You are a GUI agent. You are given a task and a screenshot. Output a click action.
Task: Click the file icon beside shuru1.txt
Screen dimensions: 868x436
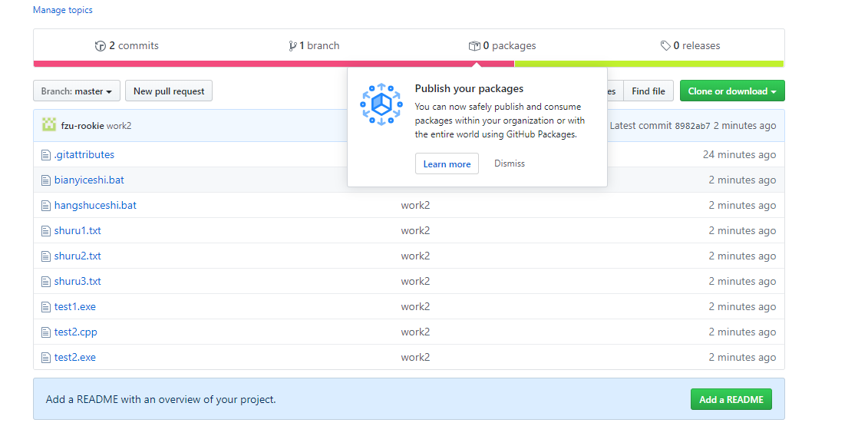[x=45, y=231]
